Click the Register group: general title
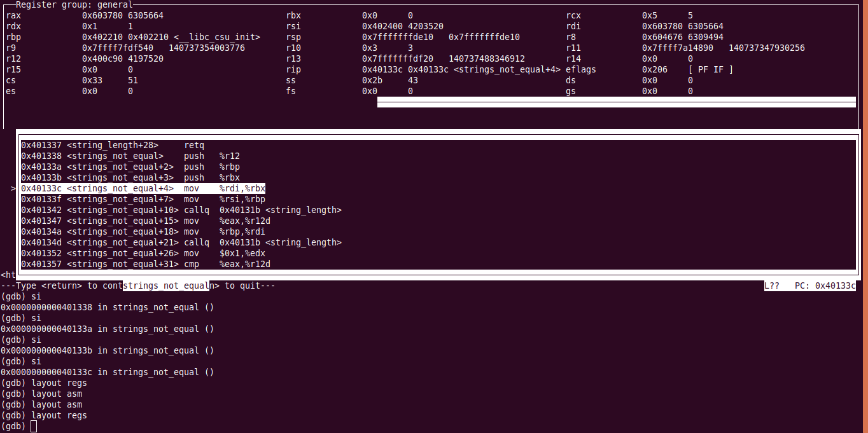This screenshot has width=868, height=433. click(x=74, y=4)
